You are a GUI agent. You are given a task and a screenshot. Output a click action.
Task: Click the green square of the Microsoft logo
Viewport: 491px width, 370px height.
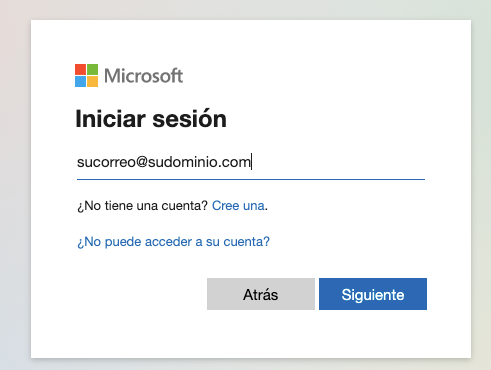[92, 69]
